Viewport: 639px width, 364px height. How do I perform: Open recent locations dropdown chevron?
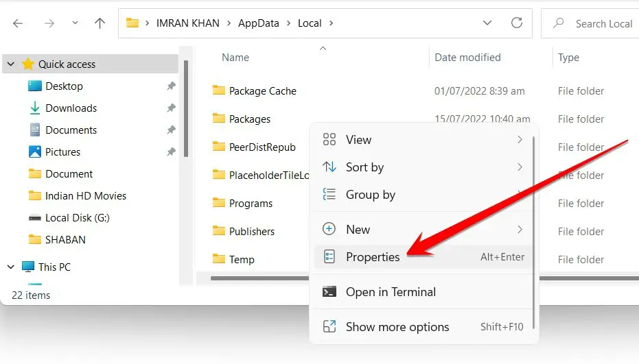coord(75,23)
